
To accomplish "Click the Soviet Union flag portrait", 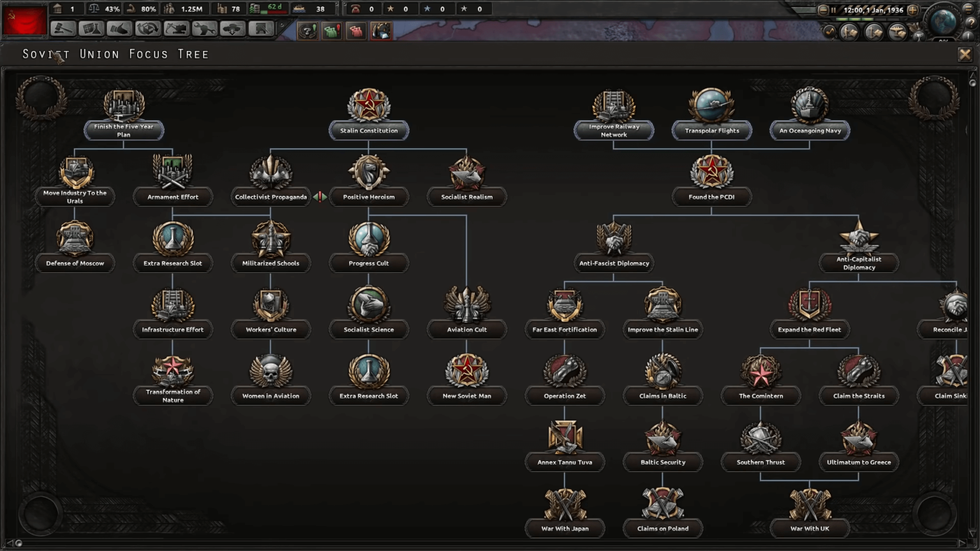I will (24, 20).
